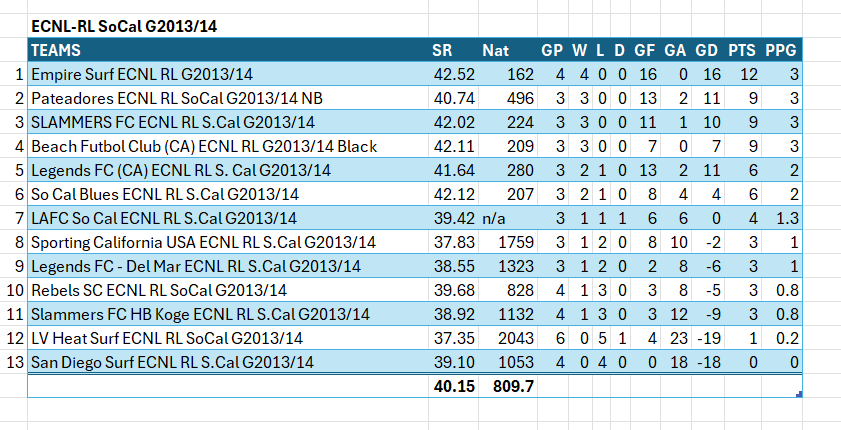Click Nat value 224 for SLAMMERS FC
The image size is (841, 430).
(x=507, y=122)
